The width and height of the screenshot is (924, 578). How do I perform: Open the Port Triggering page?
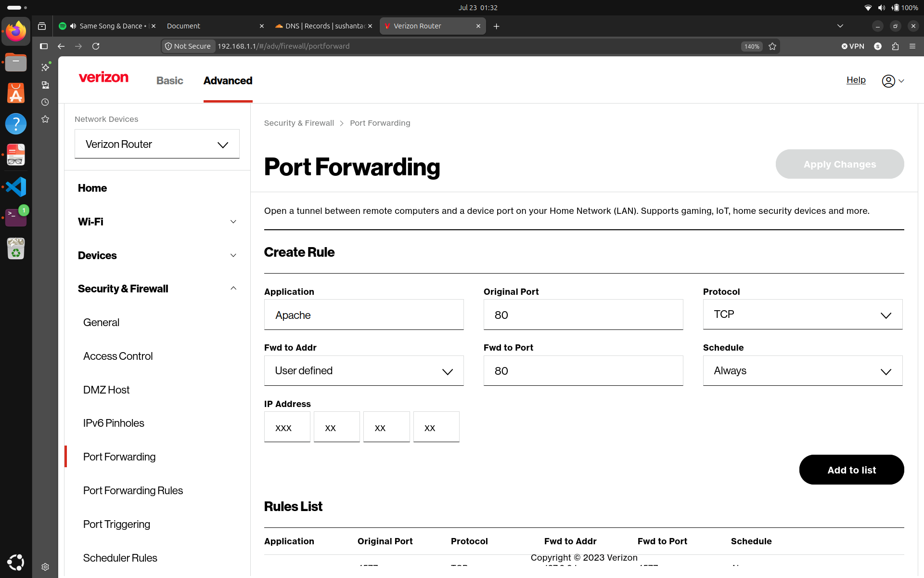(116, 524)
